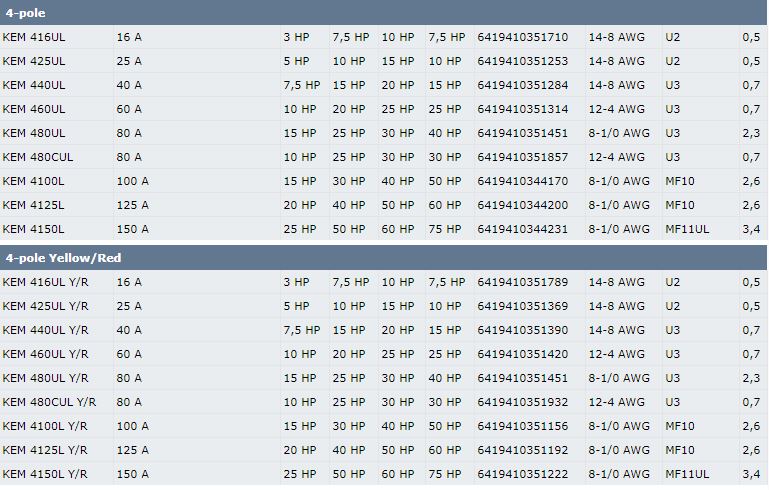Click the KEM 4100L Y/R row label
Image resolution: width=769 pixels, height=490 pixels.
pyautogui.click(x=45, y=427)
